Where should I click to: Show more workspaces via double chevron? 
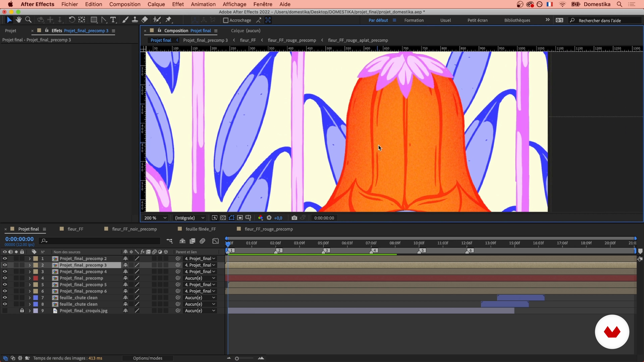[x=548, y=20]
